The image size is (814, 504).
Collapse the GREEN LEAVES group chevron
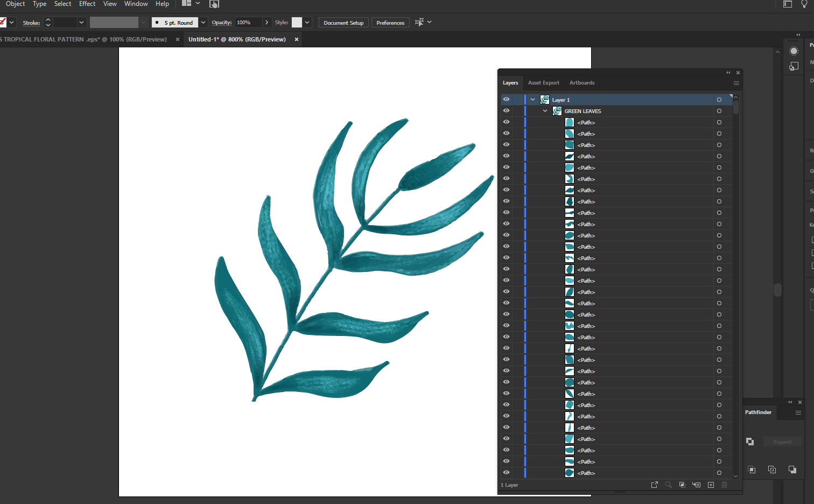click(x=545, y=110)
